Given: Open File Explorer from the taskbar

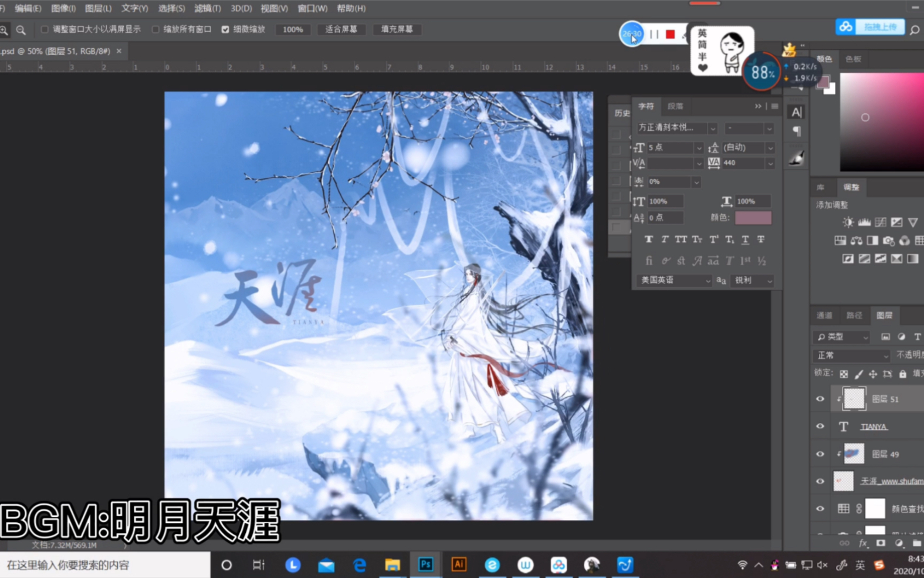Looking at the screenshot, I should (x=392, y=565).
